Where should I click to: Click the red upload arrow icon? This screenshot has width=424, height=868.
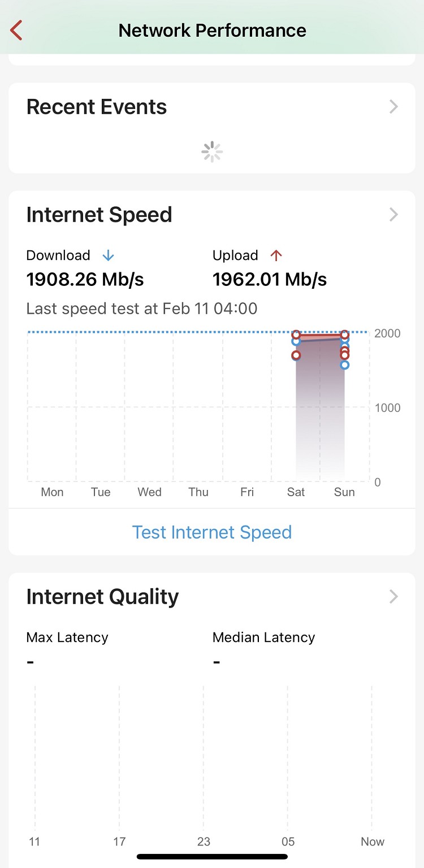[x=276, y=256]
